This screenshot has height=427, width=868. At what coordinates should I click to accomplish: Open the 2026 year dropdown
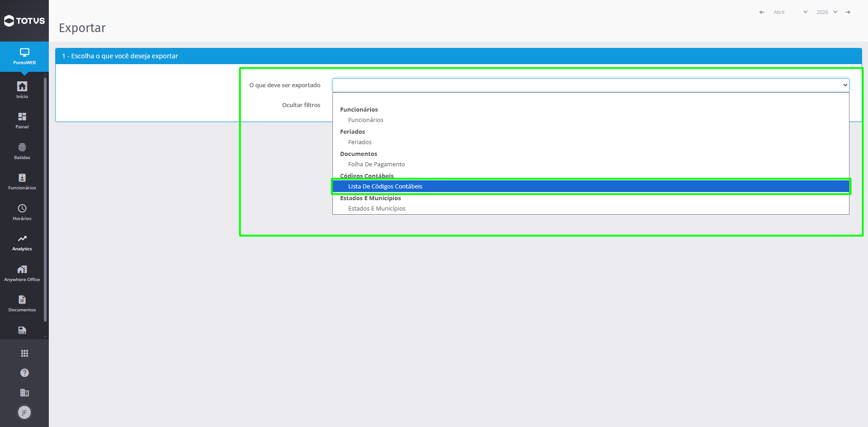click(827, 12)
